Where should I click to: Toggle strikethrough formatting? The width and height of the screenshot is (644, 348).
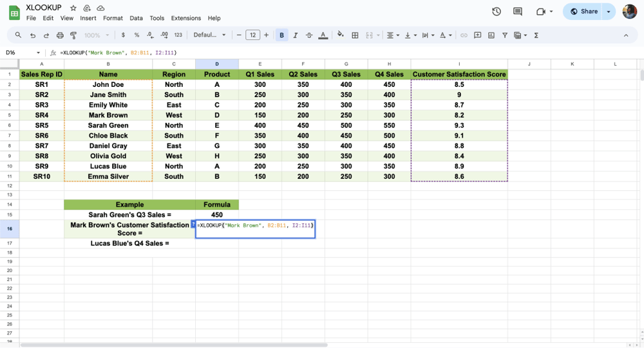coord(309,35)
